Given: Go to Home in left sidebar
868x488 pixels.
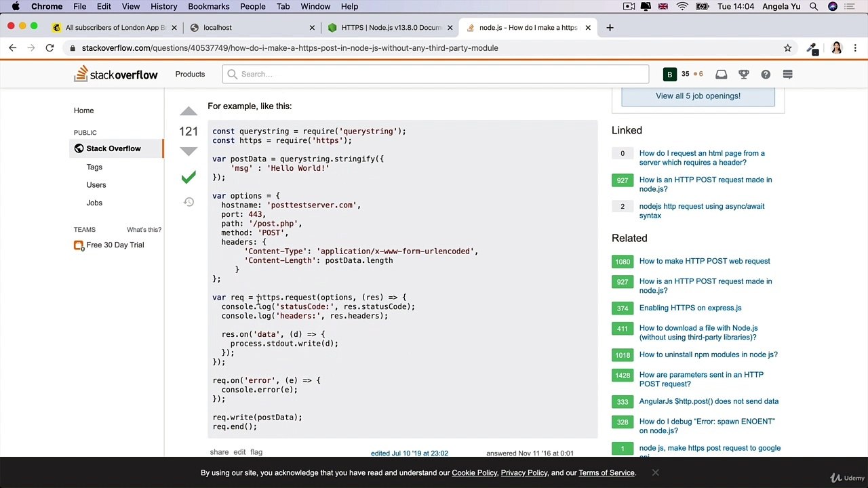Looking at the screenshot, I should coord(84,110).
